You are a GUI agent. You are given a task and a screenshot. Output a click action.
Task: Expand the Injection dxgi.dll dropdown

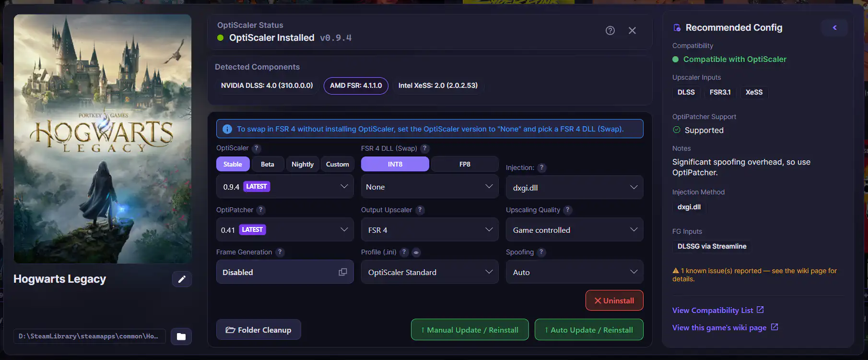pos(575,187)
